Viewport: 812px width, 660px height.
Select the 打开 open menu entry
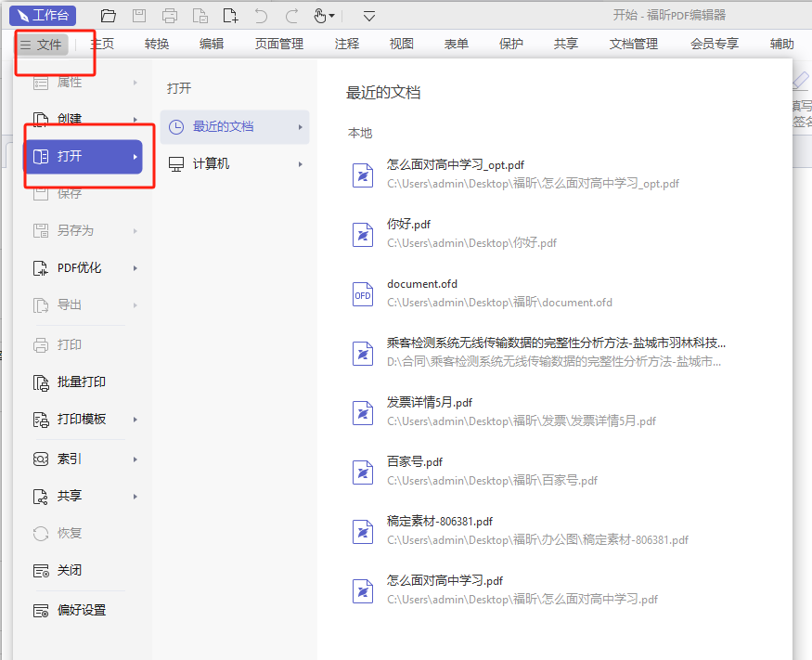coord(84,157)
